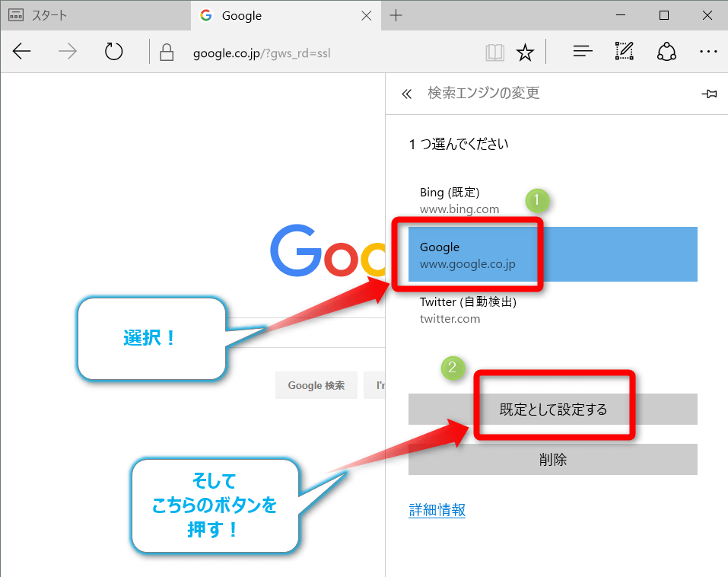
Task: Click the forward navigation arrow
Action: point(68,52)
